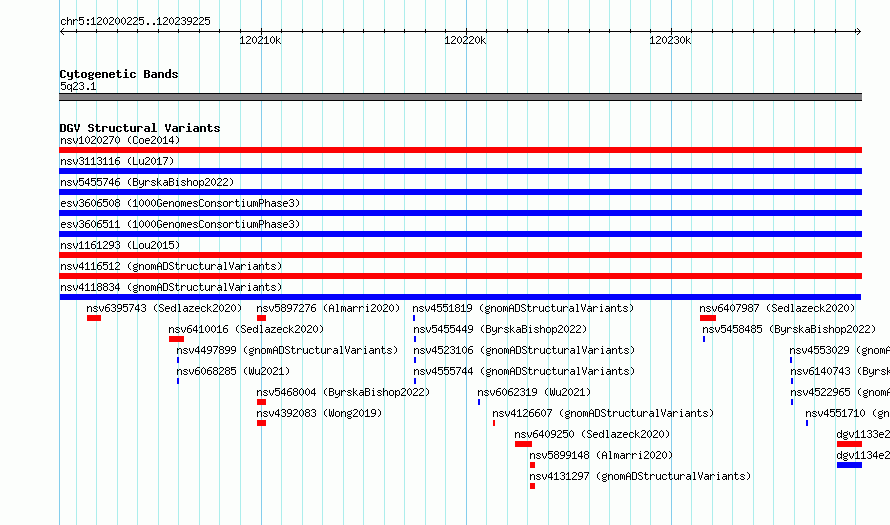This screenshot has height=525, width=890.
Task: Click the esv3606511 variant label
Action: click(180, 224)
